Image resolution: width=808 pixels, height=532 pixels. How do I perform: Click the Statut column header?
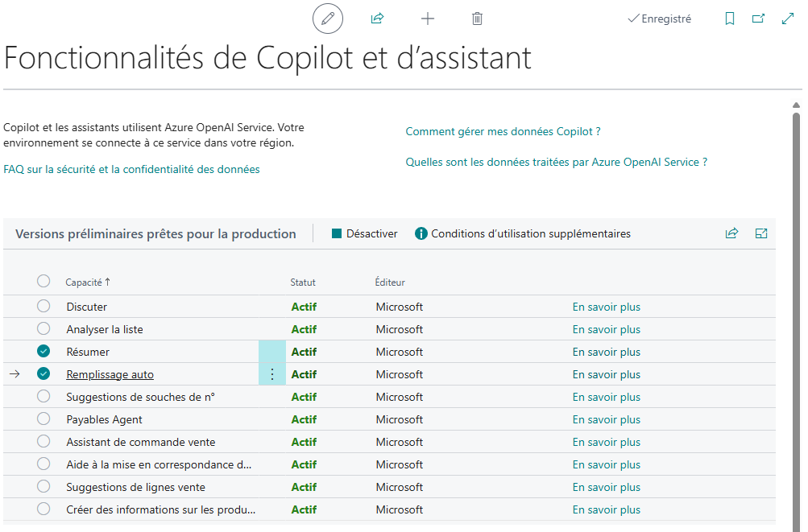[x=303, y=282]
